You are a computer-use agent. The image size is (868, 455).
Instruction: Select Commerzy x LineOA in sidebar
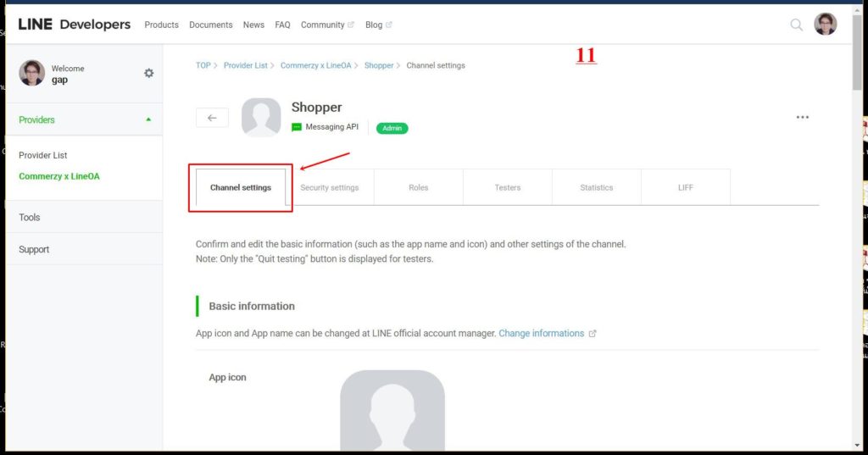pos(59,176)
